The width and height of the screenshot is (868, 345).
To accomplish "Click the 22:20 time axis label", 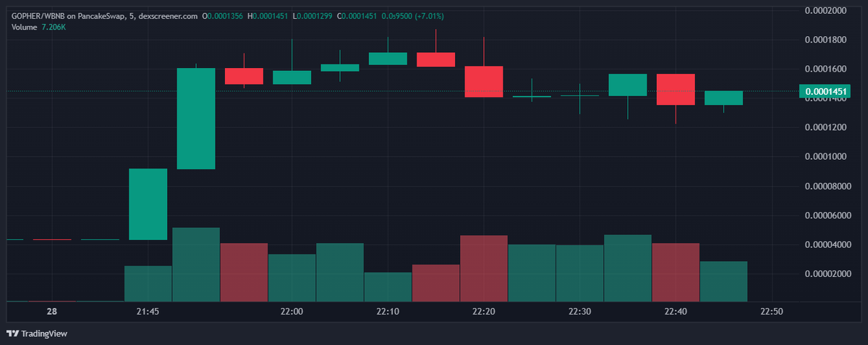I will coord(483,311).
